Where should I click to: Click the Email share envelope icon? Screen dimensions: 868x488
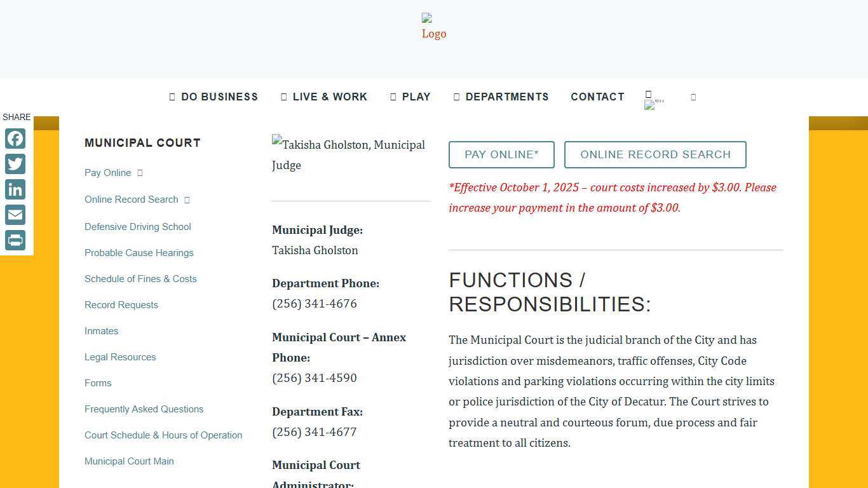coord(15,215)
